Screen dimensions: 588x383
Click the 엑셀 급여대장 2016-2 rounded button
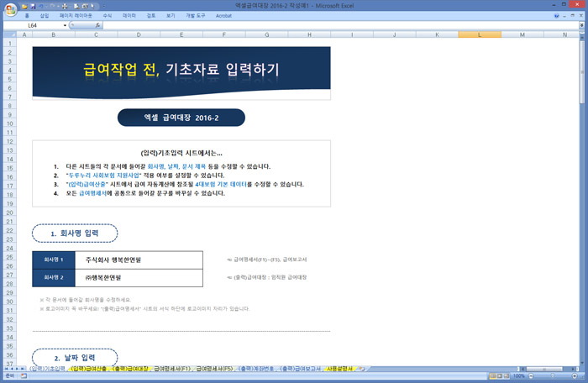point(181,118)
